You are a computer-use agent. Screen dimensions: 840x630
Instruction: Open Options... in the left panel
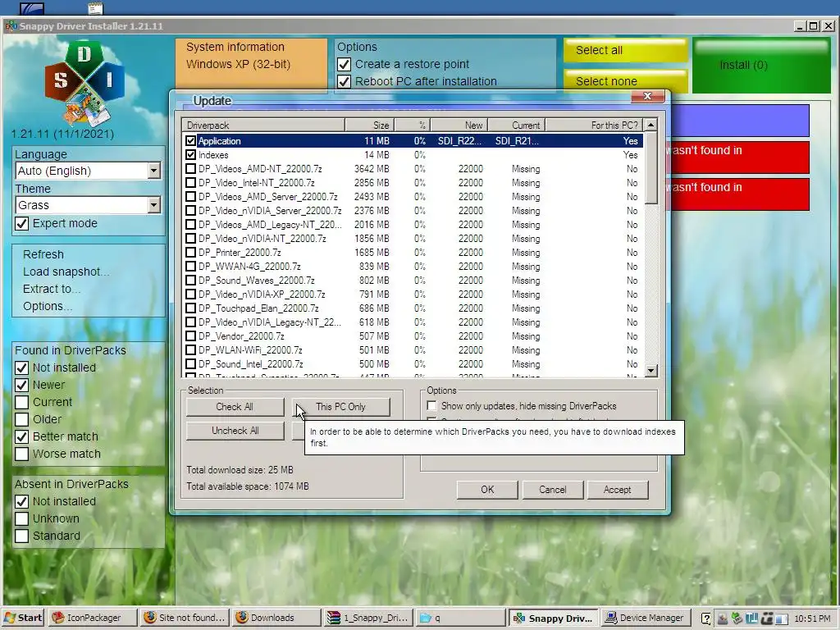pyautogui.click(x=47, y=306)
